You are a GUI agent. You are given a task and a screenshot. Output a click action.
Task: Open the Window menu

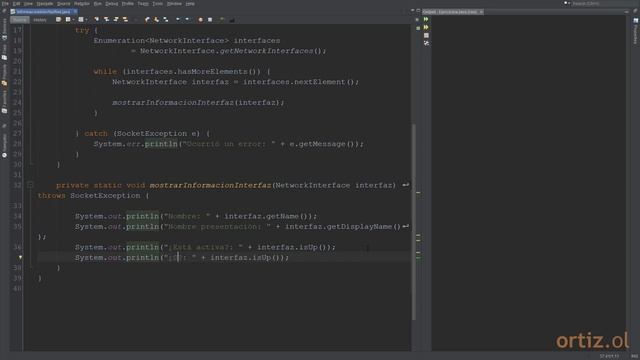174,4
